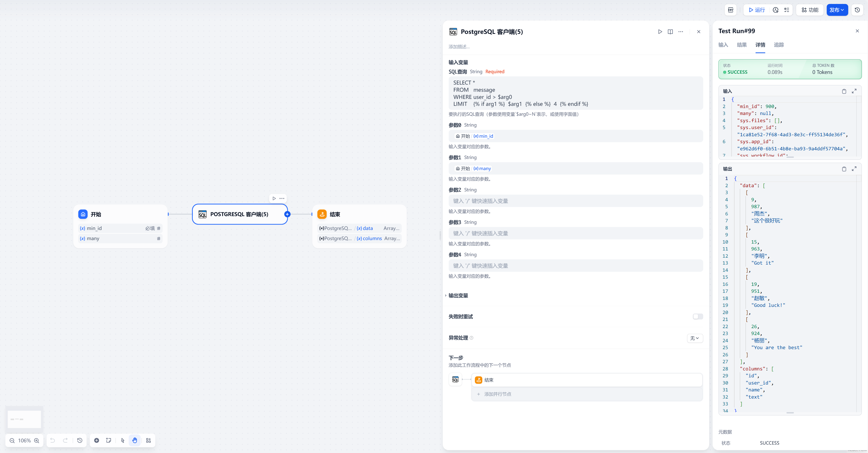Click the 参数4 input field

(x=575, y=266)
